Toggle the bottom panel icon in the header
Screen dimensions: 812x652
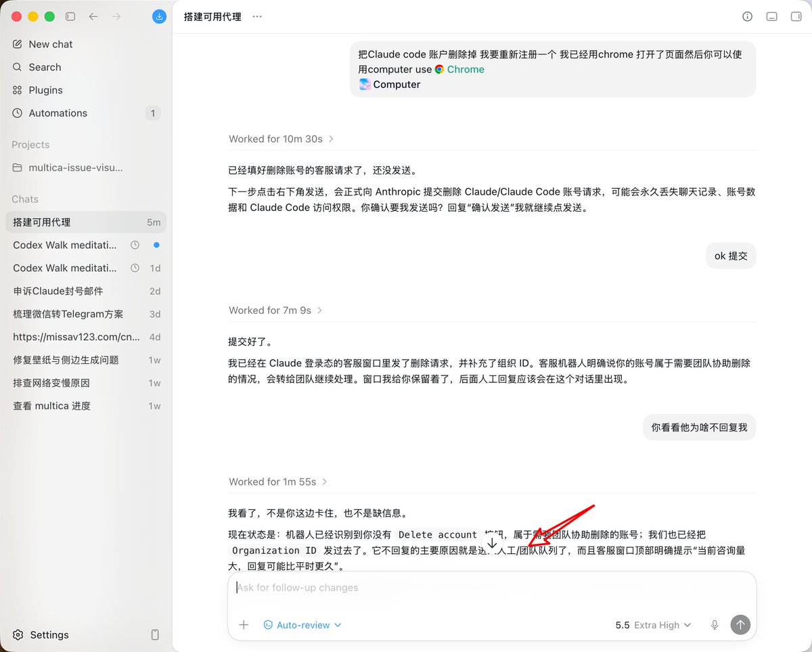coord(771,16)
